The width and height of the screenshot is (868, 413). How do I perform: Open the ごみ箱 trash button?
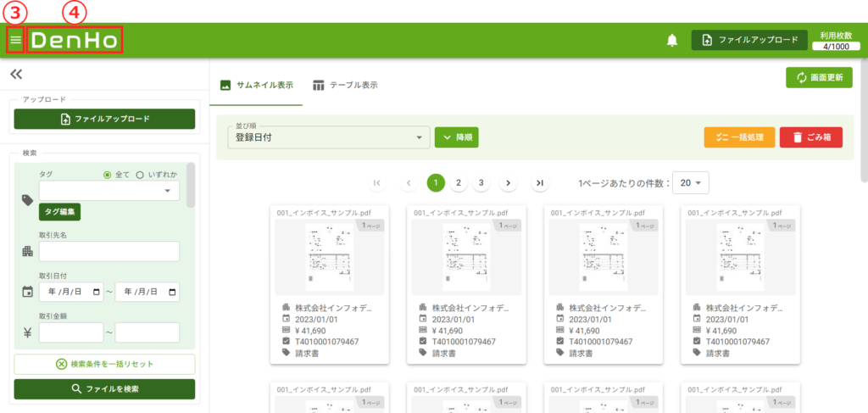(811, 137)
